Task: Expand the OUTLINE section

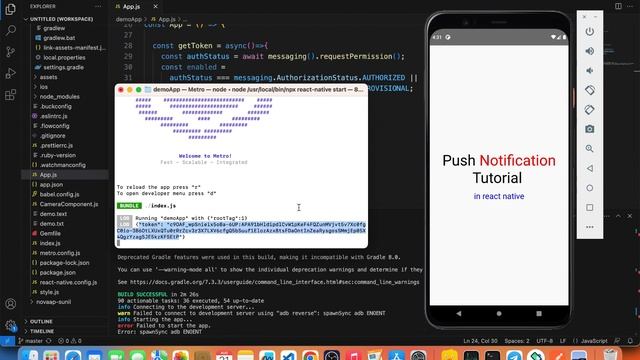Action: 41,321
